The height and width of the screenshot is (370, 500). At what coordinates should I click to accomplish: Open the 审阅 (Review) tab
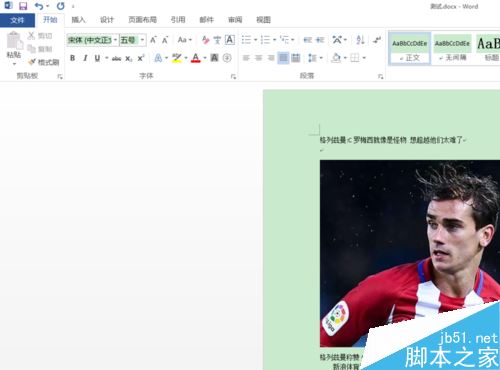[x=235, y=20]
